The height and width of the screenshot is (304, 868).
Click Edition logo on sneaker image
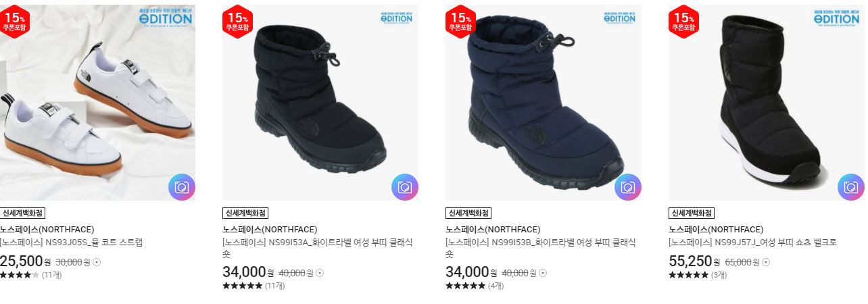point(166,17)
